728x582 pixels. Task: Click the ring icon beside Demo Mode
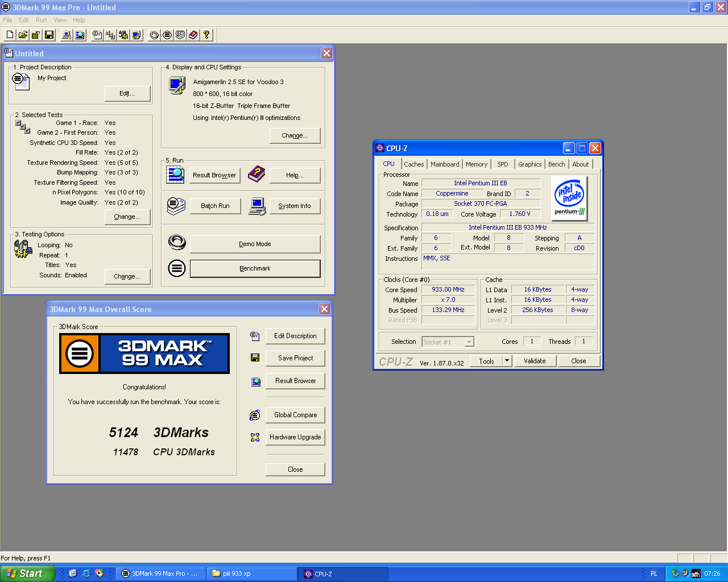pyautogui.click(x=177, y=243)
